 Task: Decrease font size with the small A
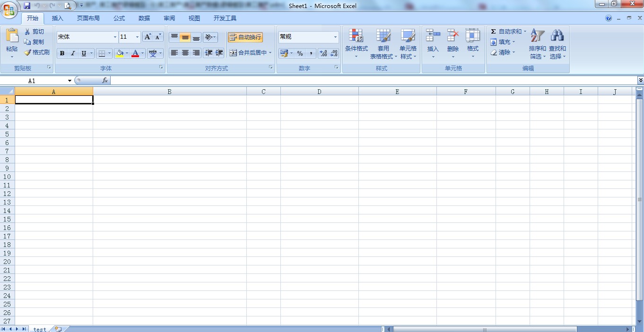pos(158,37)
